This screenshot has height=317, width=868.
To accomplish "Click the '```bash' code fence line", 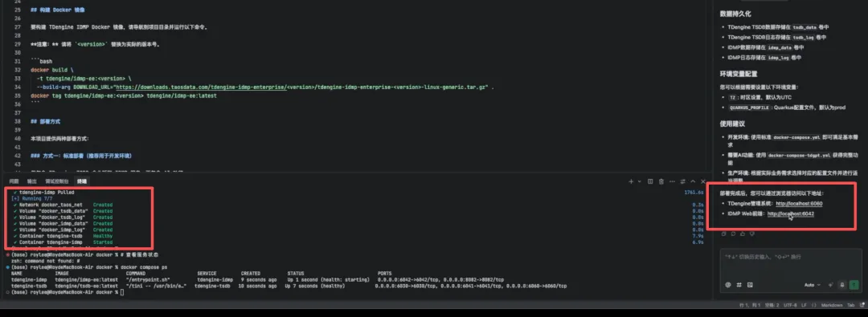I will tap(42, 62).
